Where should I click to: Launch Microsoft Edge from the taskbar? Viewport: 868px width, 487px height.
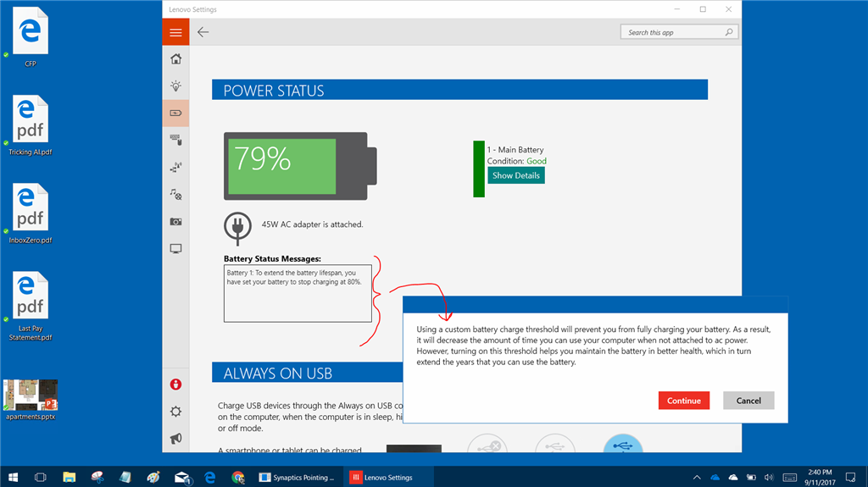coord(210,477)
